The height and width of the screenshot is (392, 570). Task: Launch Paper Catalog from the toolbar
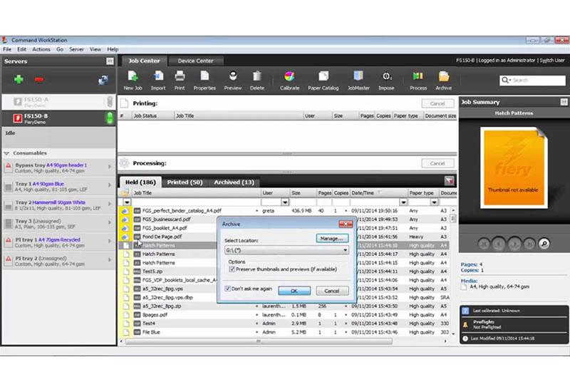[323, 77]
